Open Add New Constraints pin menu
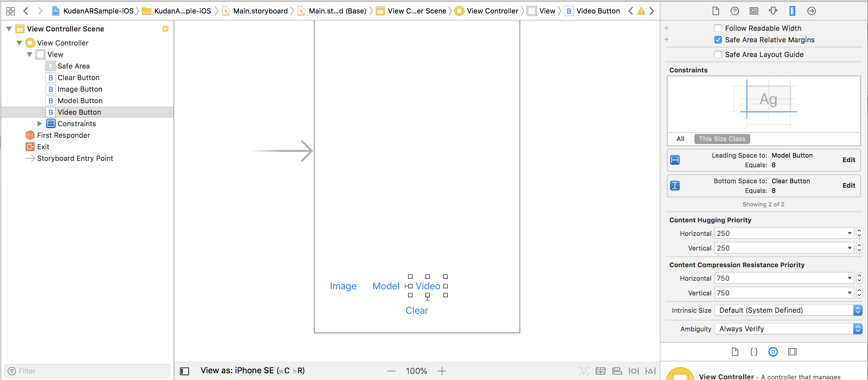The width and height of the screenshot is (868, 380). pyautogui.click(x=634, y=371)
